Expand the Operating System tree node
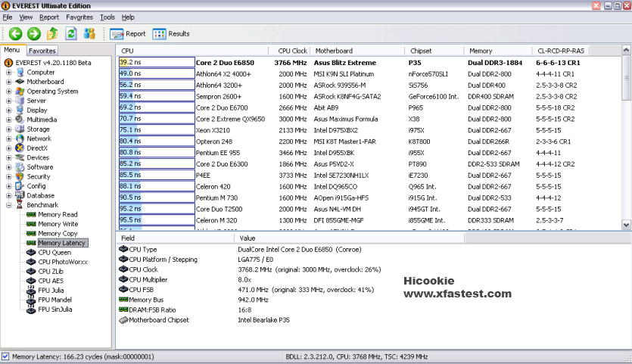 (8, 91)
